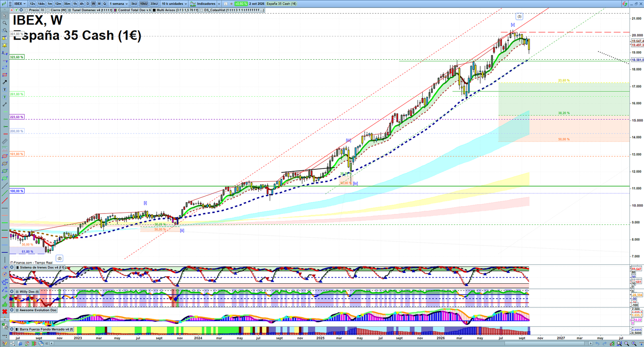The width and height of the screenshot is (644, 347).
Task: Click the Willy Doc (t) indicator label
Action: coord(29,291)
